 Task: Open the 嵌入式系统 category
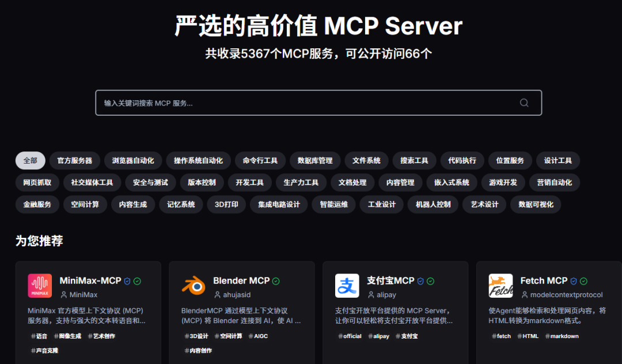point(452,183)
